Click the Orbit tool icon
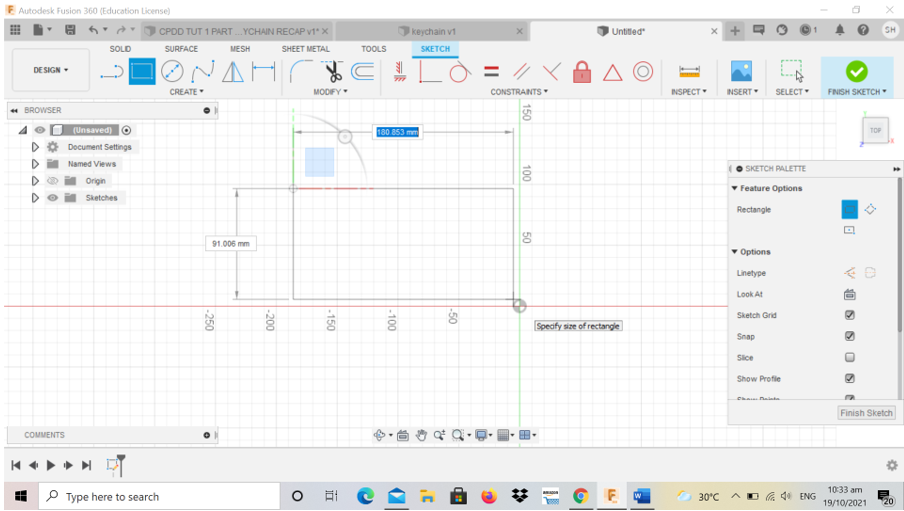Image resolution: width=904 pixels, height=511 pixels. (x=379, y=435)
